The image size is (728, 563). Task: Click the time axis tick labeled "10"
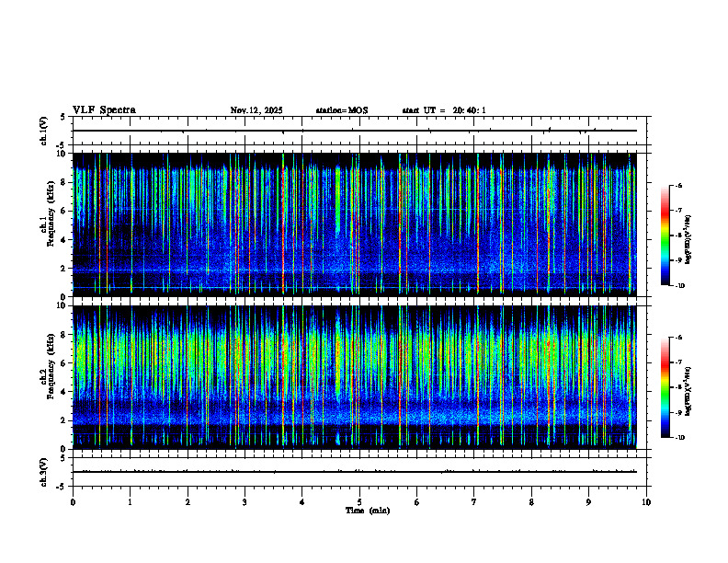(646, 502)
